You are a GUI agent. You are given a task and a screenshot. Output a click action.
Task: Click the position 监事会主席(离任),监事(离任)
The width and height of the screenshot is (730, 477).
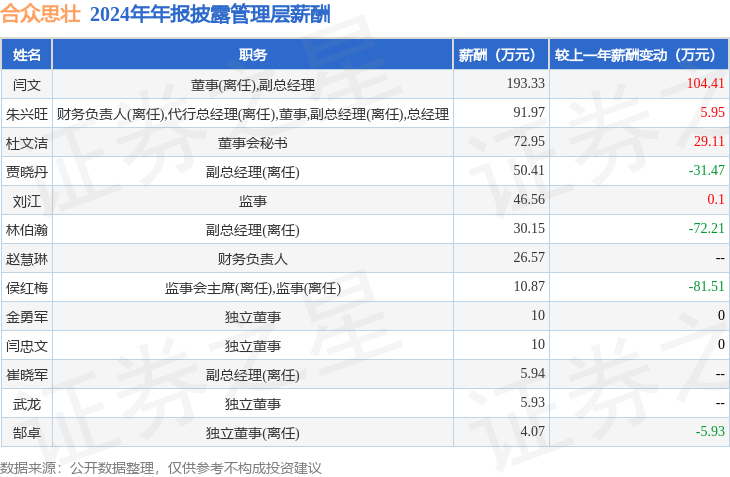253,288
